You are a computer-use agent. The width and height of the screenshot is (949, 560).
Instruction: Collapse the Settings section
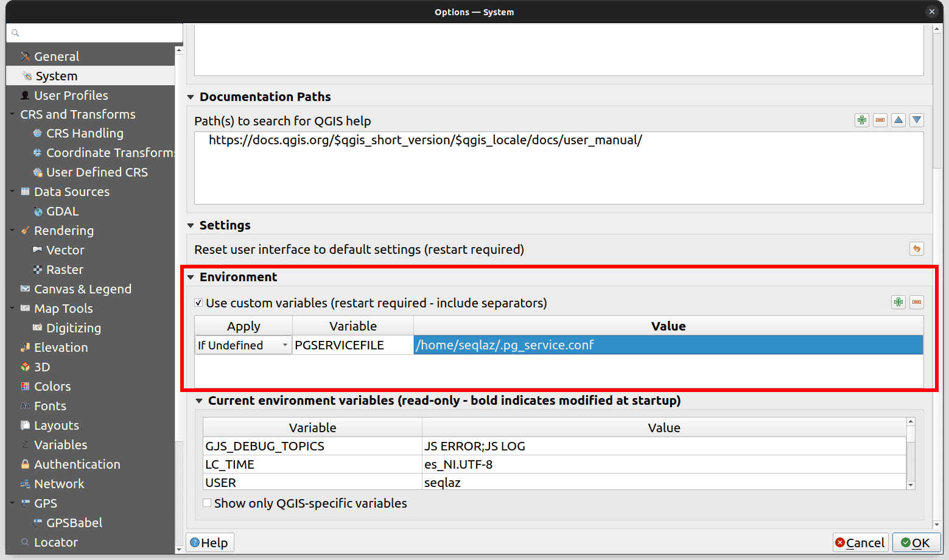(191, 225)
